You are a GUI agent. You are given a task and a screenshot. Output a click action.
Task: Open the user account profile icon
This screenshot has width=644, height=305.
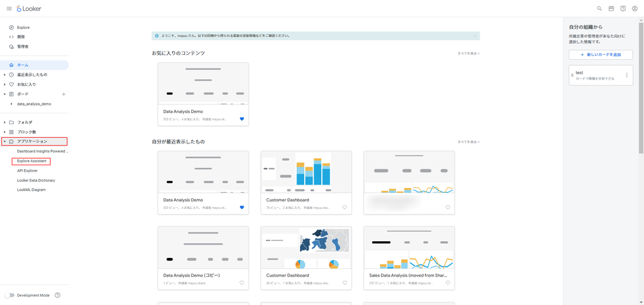click(635, 8)
